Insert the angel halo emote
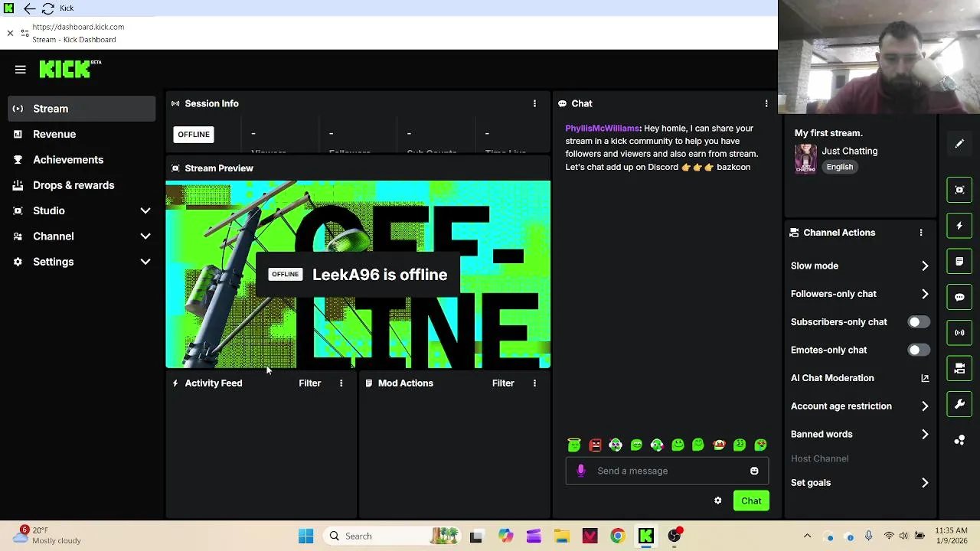 (574, 445)
